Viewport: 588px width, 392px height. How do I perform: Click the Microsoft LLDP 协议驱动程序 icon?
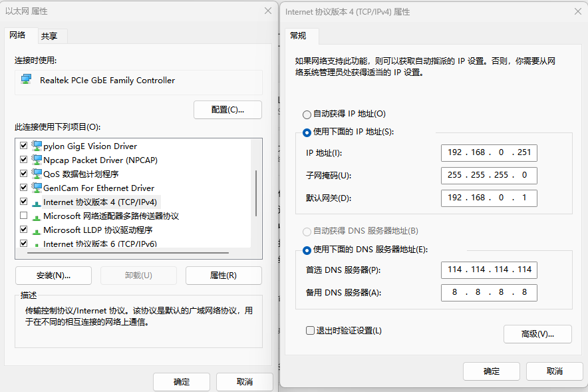37,229
